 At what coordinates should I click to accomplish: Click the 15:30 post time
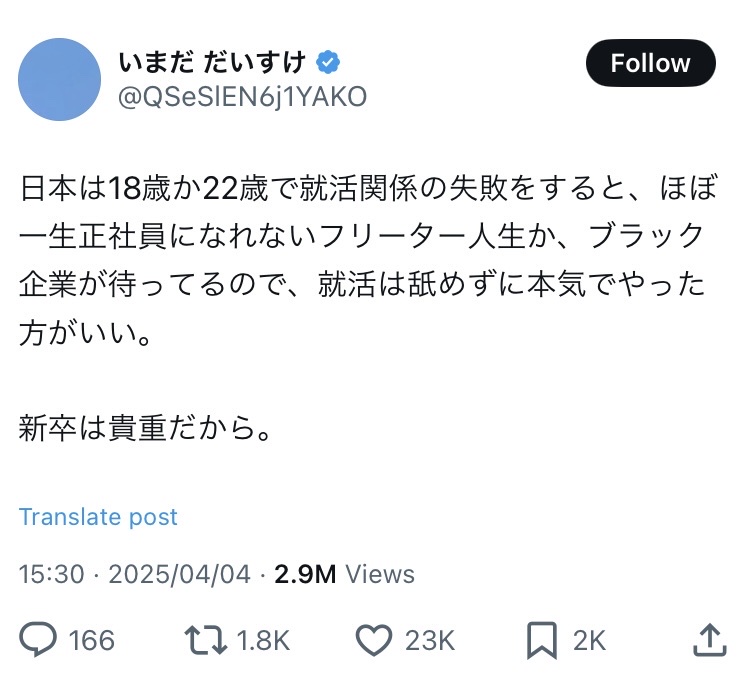[x=52, y=574]
